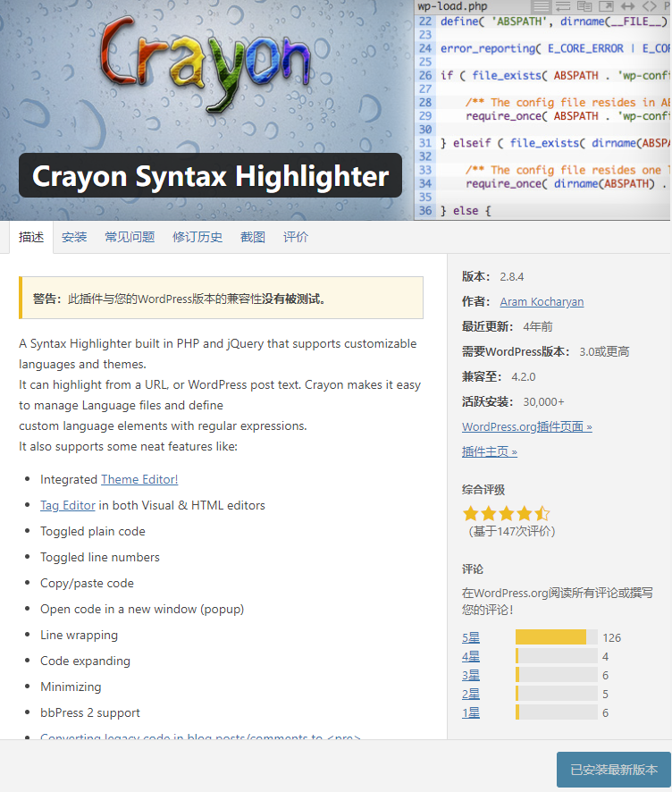This screenshot has height=792, width=672.
Task: Click the compatibility warning notice
Action: [221, 298]
